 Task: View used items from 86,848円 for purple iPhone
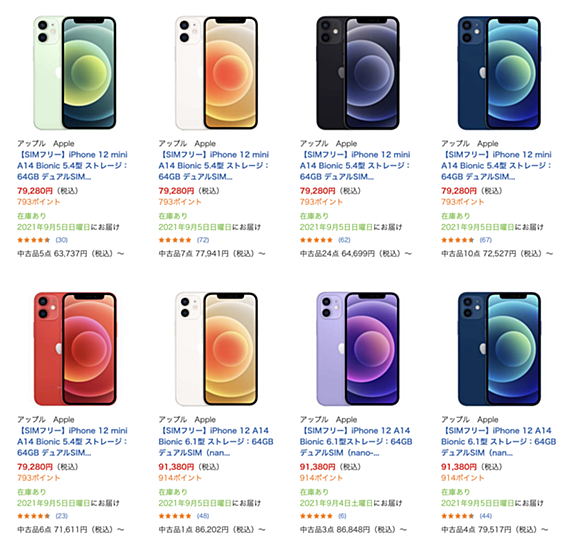click(x=353, y=530)
